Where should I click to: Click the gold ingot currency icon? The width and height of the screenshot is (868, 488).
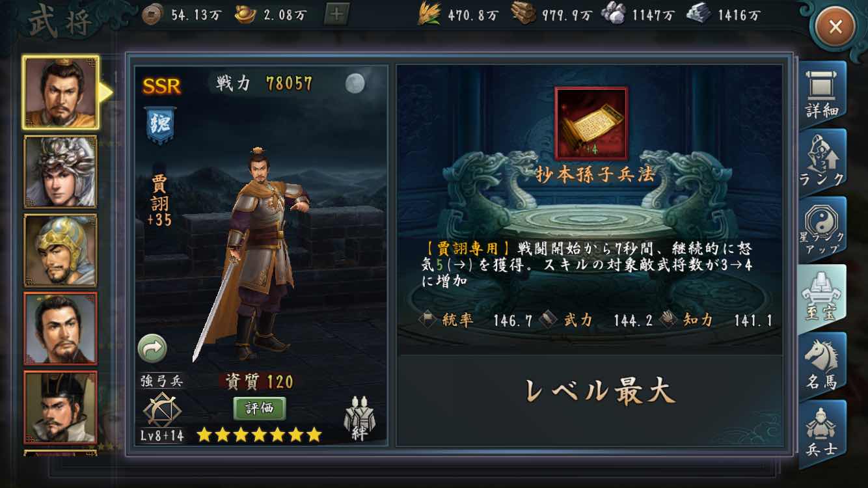pos(246,14)
